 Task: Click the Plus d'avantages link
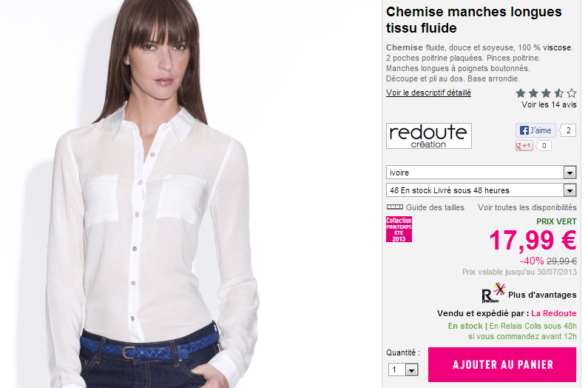(542, 295)
